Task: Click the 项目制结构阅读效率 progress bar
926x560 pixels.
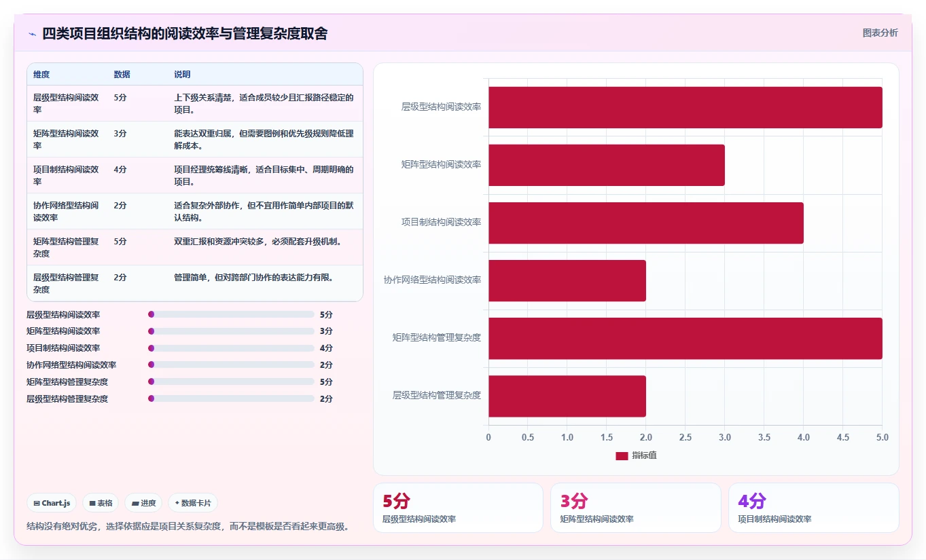Action: (x=231, y=348)
